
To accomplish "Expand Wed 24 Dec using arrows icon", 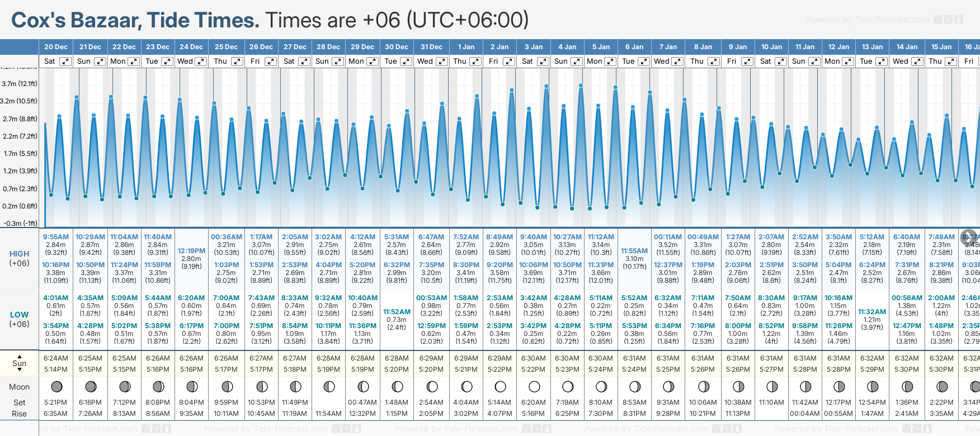I will (x=200, y=61).
